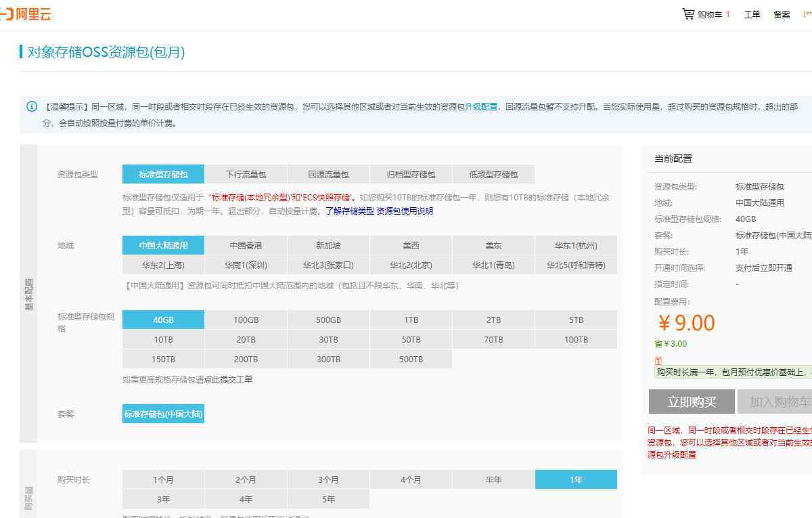812x518 pixels.
Task: Pick the 500TB storage spec
Action: 411,359
